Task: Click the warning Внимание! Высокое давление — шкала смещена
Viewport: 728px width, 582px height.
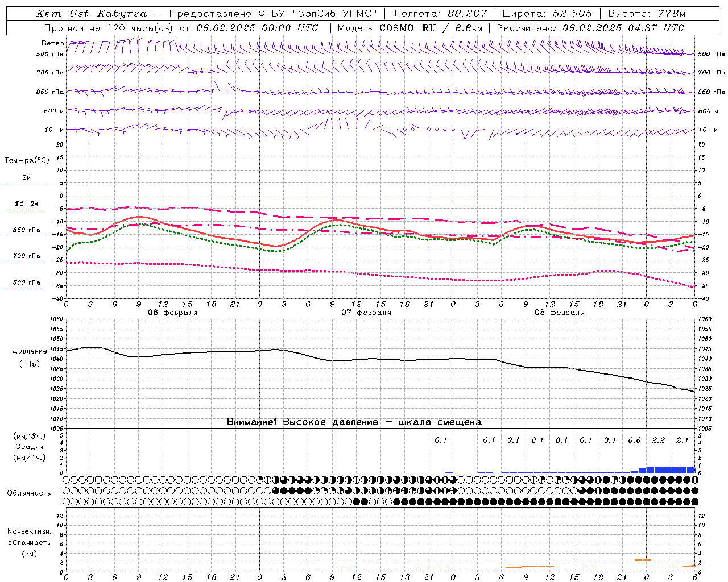Action: pyautogui.click(x=354, y=422)
